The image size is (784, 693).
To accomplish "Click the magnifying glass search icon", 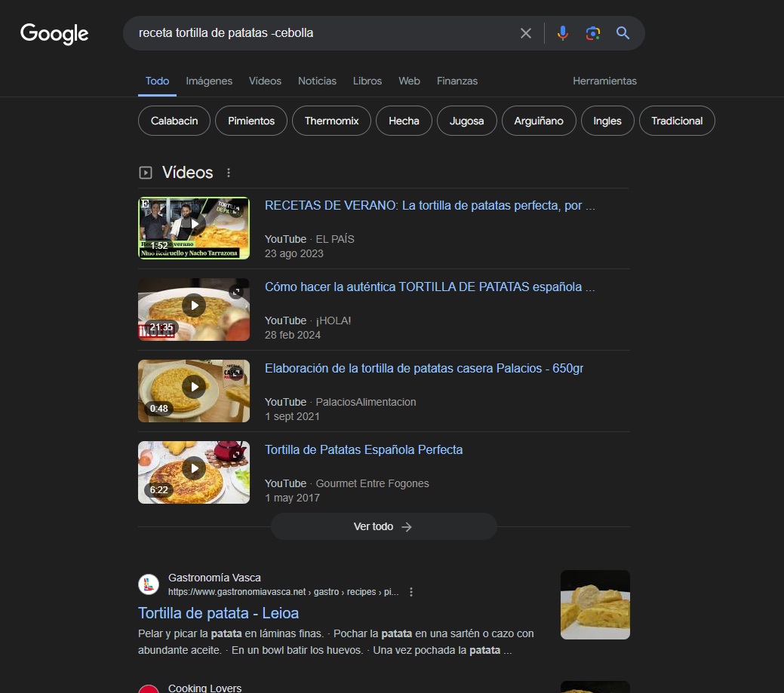I will tap(623, 33).
